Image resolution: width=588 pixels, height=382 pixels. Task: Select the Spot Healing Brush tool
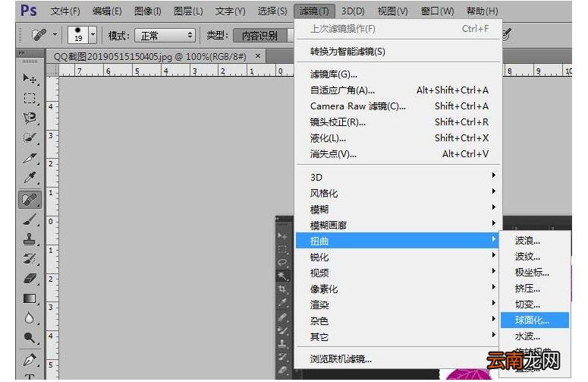(x=30, y=199)
